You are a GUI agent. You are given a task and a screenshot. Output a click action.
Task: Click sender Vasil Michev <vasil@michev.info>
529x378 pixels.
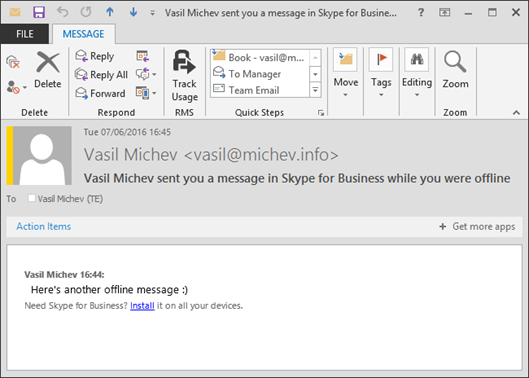(211, 155)
